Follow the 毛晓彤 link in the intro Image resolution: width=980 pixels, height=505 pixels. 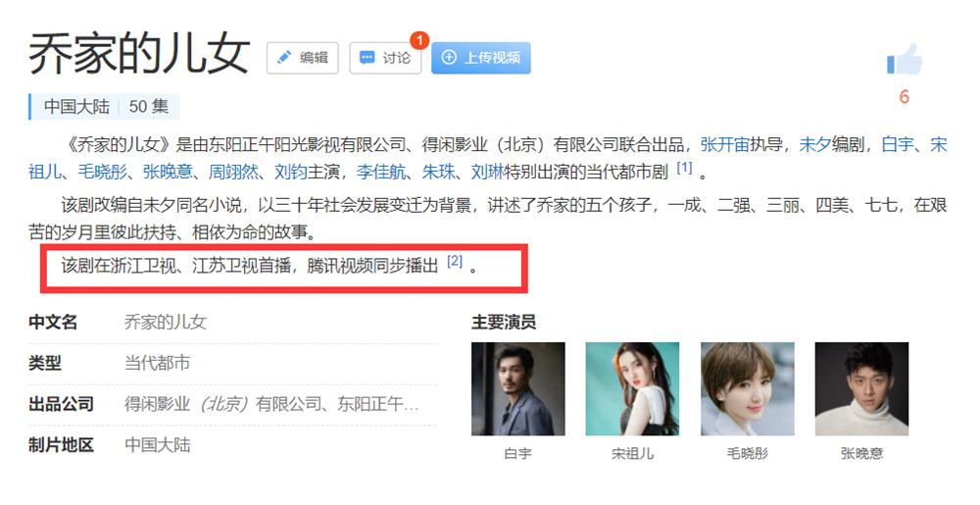(103, 172)
